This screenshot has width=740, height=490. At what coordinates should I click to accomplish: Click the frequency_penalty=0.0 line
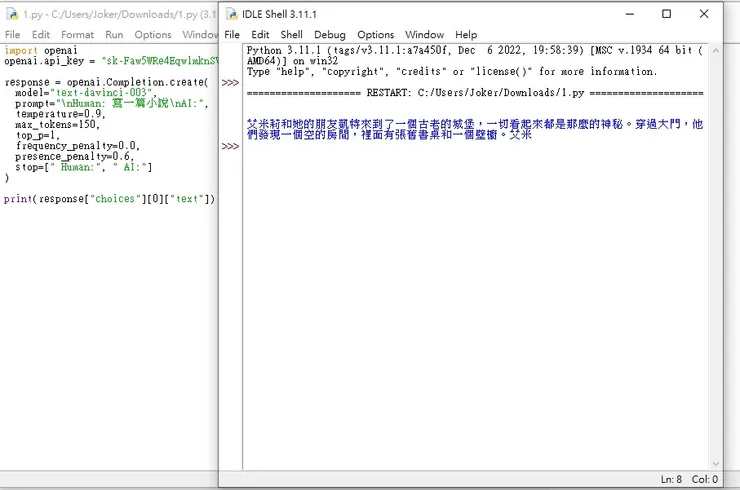(x=77, y=146)
